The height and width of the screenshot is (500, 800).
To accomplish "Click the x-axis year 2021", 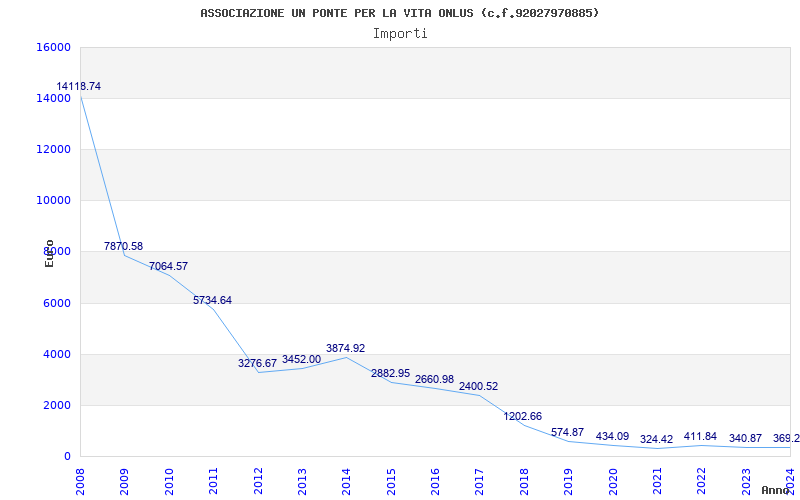I will tap(657, 481).
